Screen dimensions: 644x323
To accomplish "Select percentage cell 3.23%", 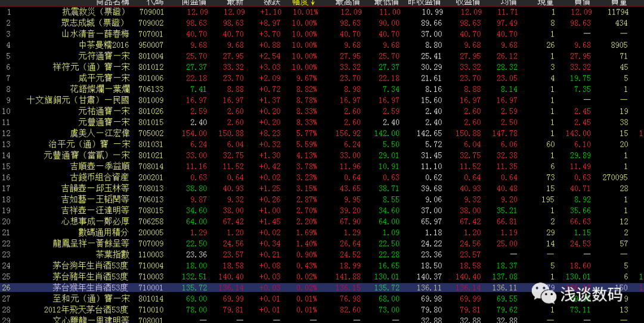I will pyautogui.click(x=307, y=177).
